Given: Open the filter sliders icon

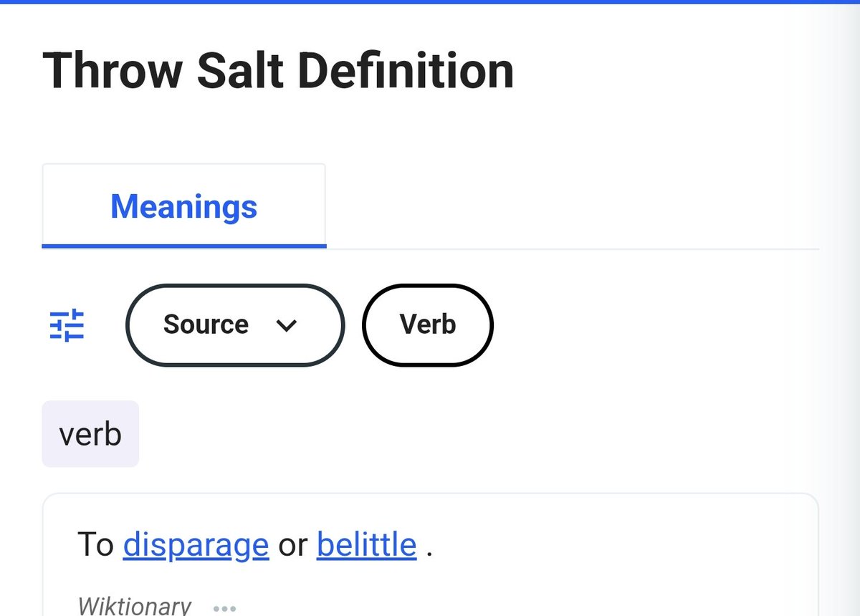Looking at the screenshot, I should click(x=67, y=325).
